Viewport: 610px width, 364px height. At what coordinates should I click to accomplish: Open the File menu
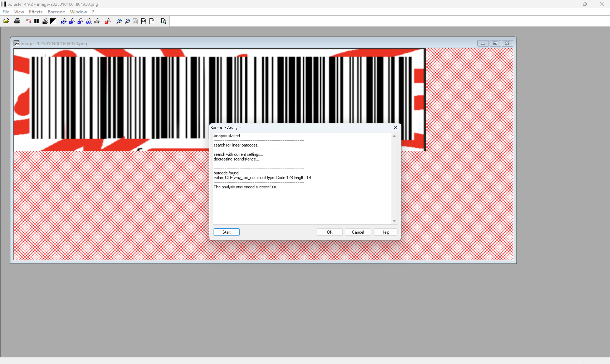6,12
